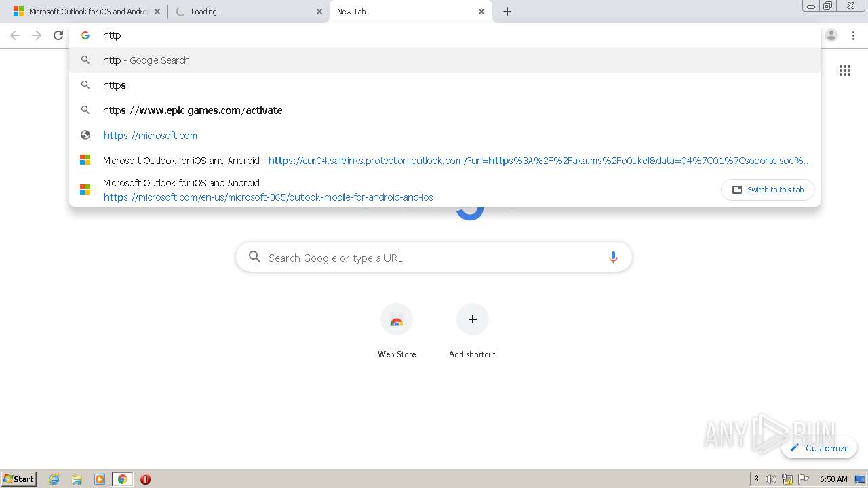Close the Microsoft Outlook tab
The image size is (868, 488).
[x=157, y=12]
